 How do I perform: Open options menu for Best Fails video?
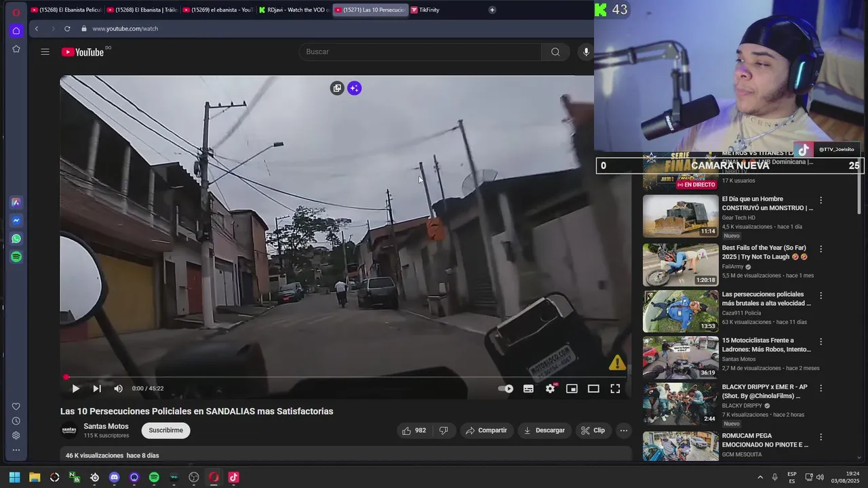821,249
